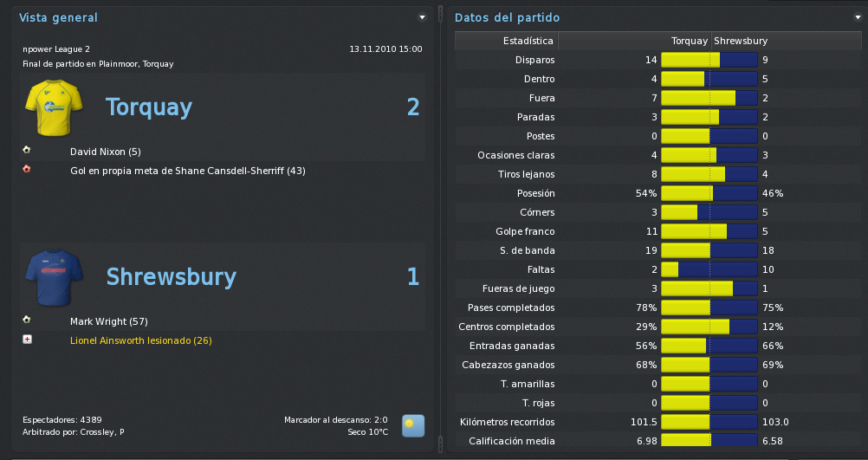Click the Faltas comparison bar
868x460 pixels.
click(x=709, y=269)
